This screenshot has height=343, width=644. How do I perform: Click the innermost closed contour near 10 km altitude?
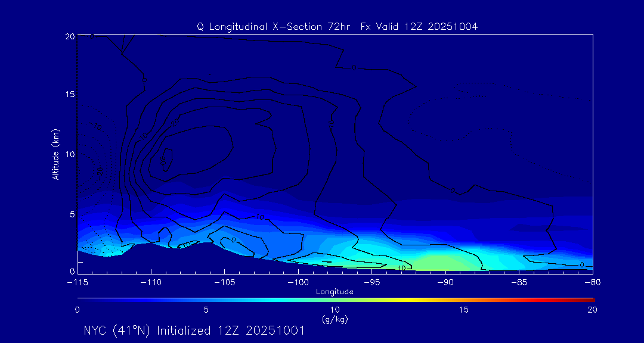pos(166,158)
